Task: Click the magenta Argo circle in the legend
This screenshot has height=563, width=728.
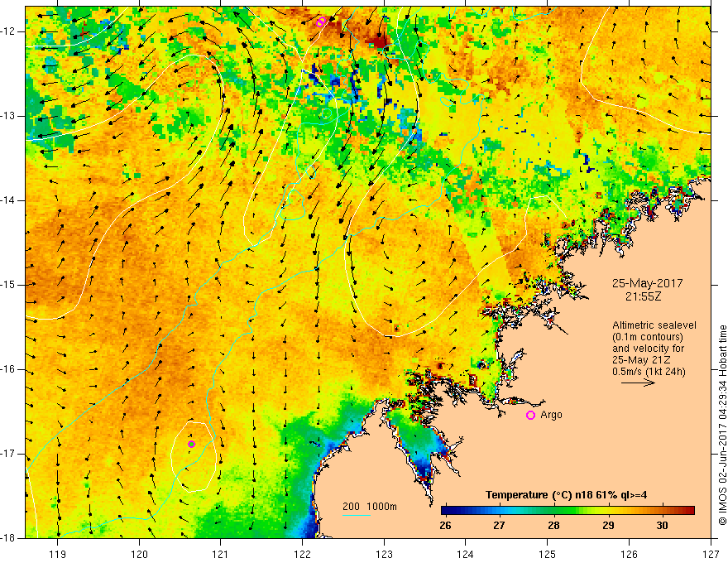Action: [530, 415]
